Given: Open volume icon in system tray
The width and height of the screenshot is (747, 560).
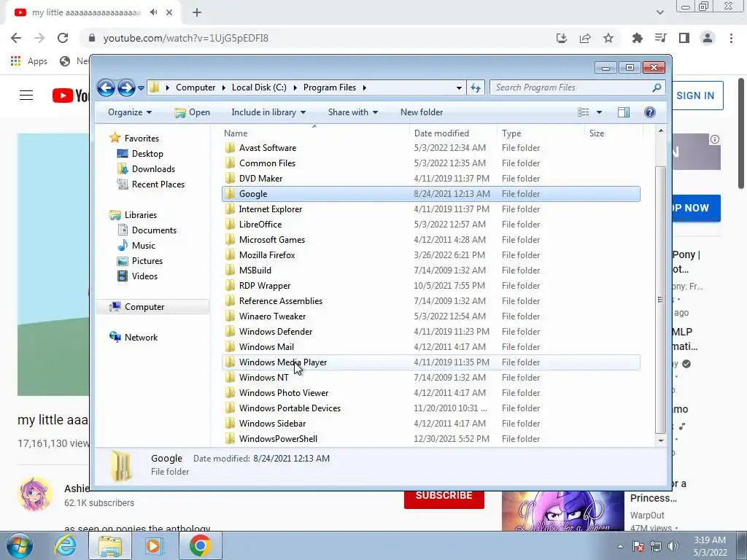Looking at the screenshot, I should [673, 546].
